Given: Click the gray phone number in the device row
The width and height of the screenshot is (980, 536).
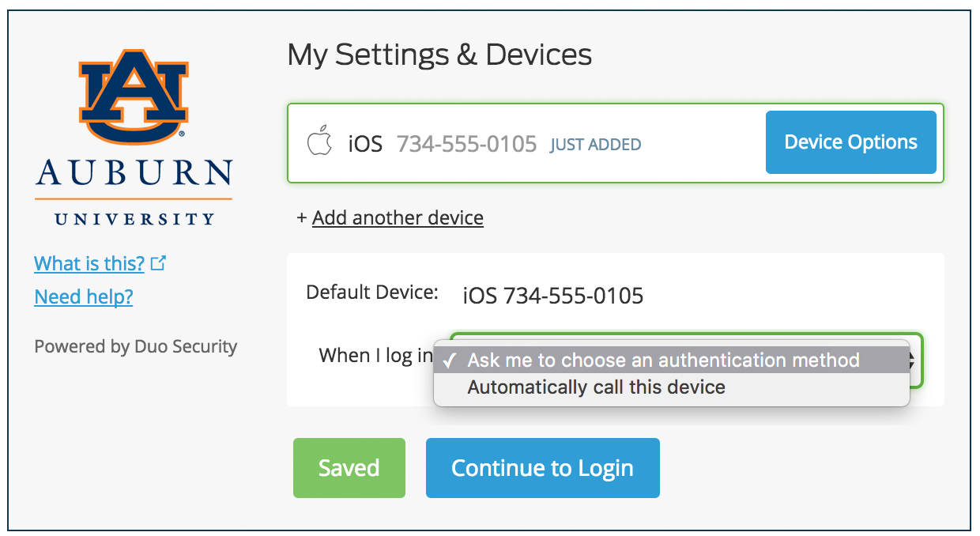Looking at the screenshot, I should pos(466,144).
